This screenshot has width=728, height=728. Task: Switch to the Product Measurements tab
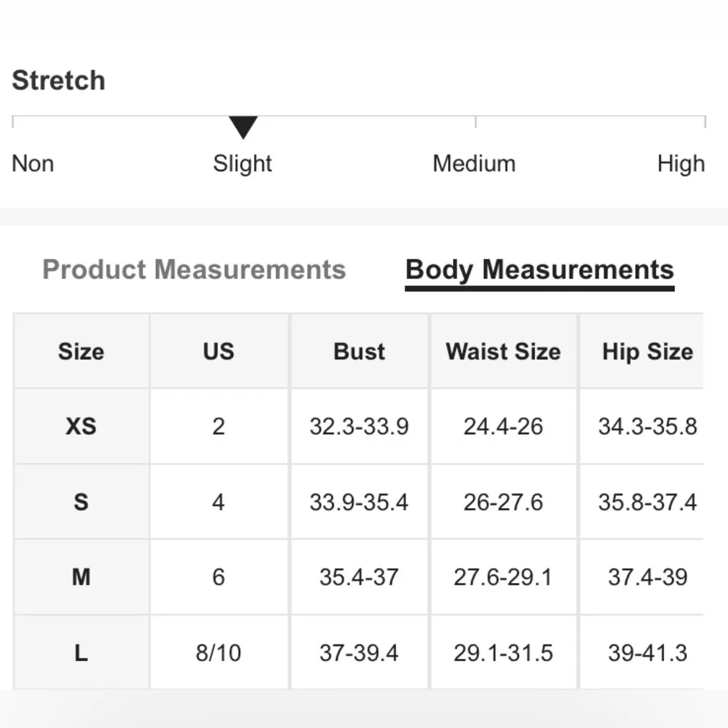click(194, 269)
